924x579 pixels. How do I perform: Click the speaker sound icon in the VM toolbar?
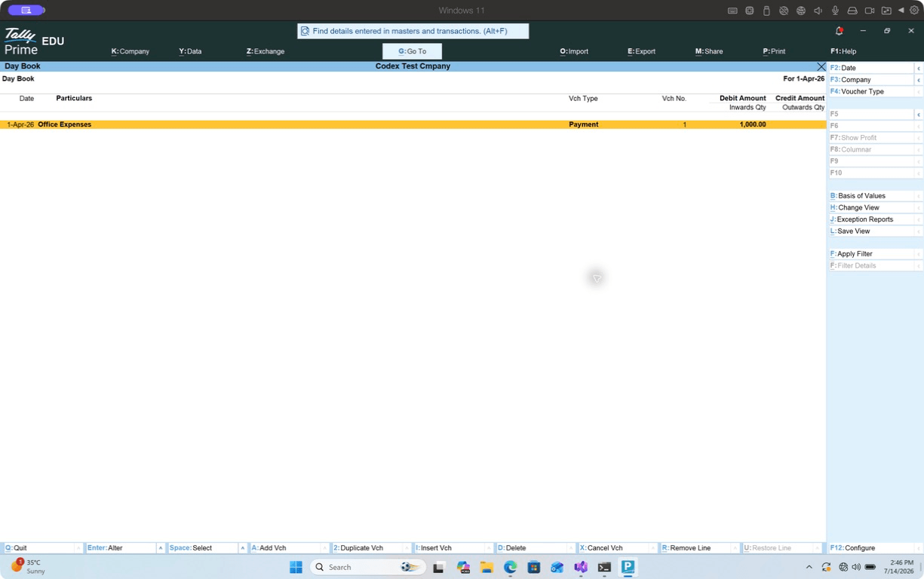(818, 11)
